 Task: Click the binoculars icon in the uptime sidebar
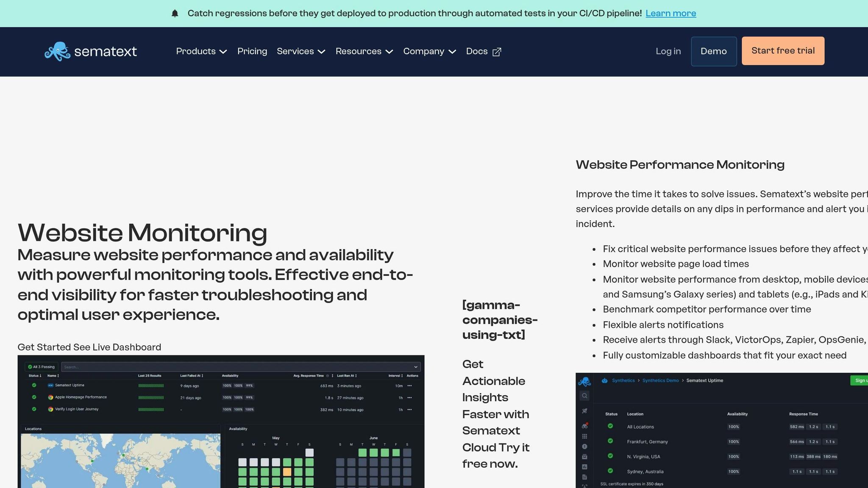[585, 426]
